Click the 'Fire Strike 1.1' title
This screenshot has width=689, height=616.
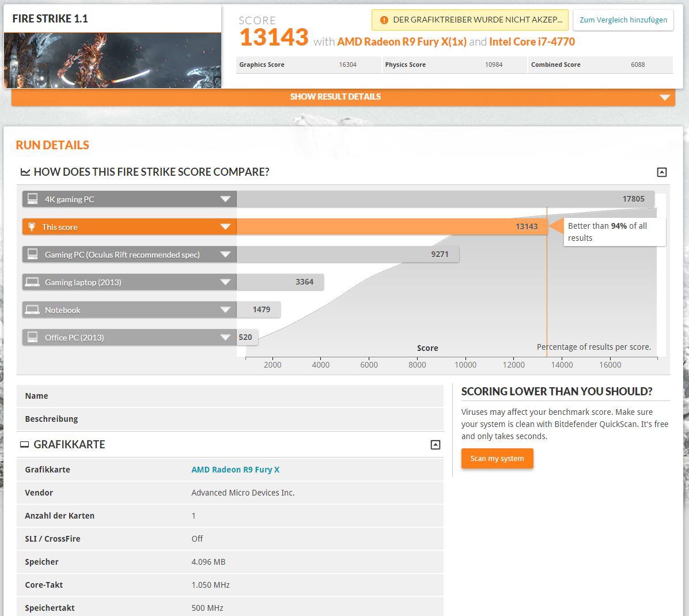[50, 18]
